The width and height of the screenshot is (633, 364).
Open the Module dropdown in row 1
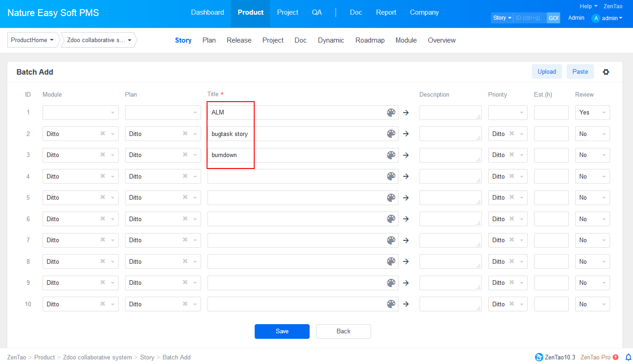80,113
